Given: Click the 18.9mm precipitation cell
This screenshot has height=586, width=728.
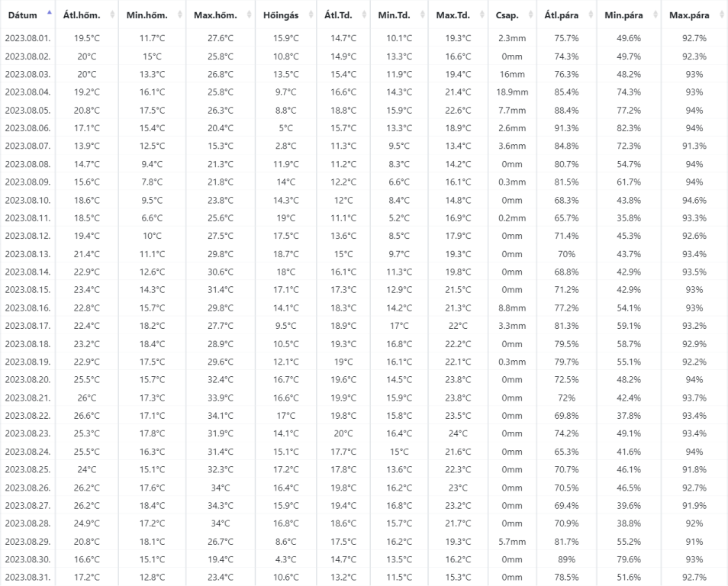Looking at the screenshot, I should coord(512,92).
